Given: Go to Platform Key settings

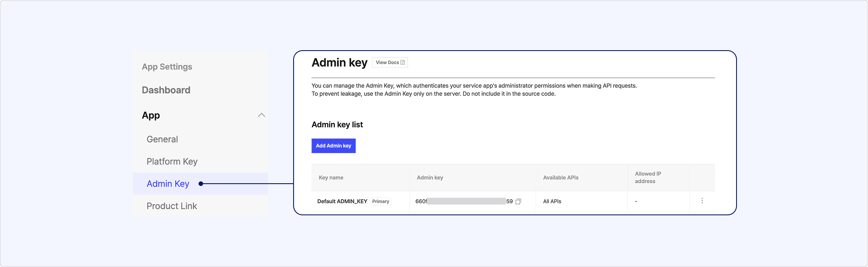Looking at the screenshot, I should (172, 162).
